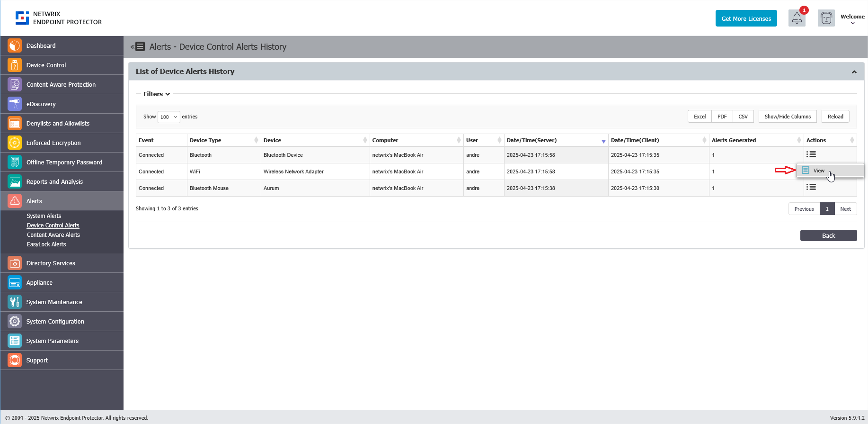Screen dimensions: 868x424
Task: Click the Enforced Encryption icon
Action: [x=15, y=143]
